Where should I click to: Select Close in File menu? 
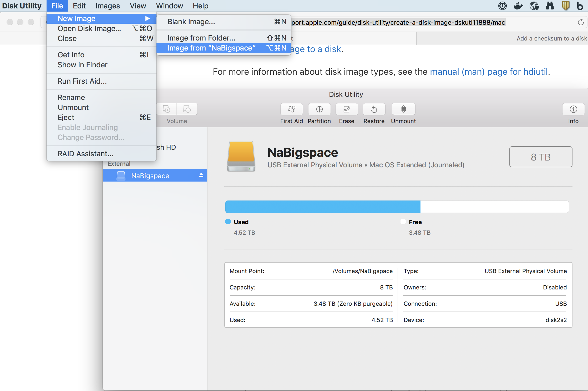click(102, 38)
